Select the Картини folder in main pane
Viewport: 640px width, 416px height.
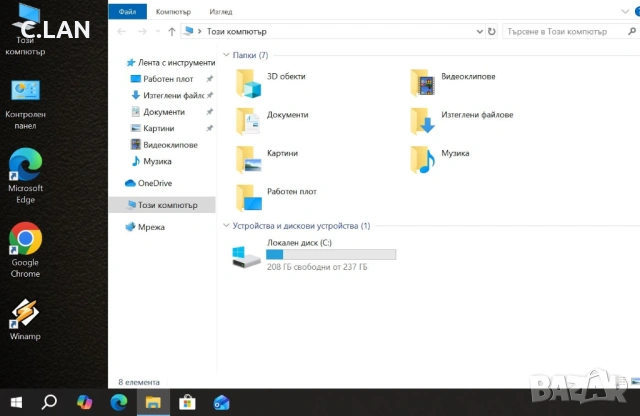(x=267, y=160)
